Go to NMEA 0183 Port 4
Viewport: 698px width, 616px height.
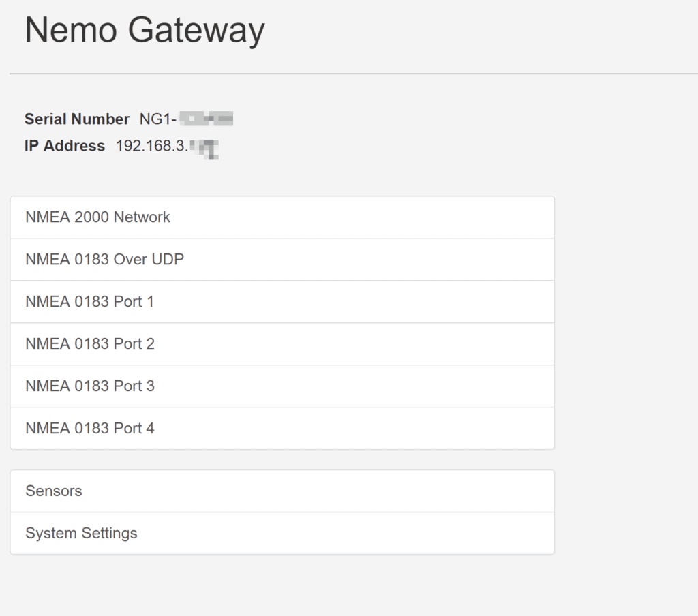pyautogui.click(x=282, y=428)
